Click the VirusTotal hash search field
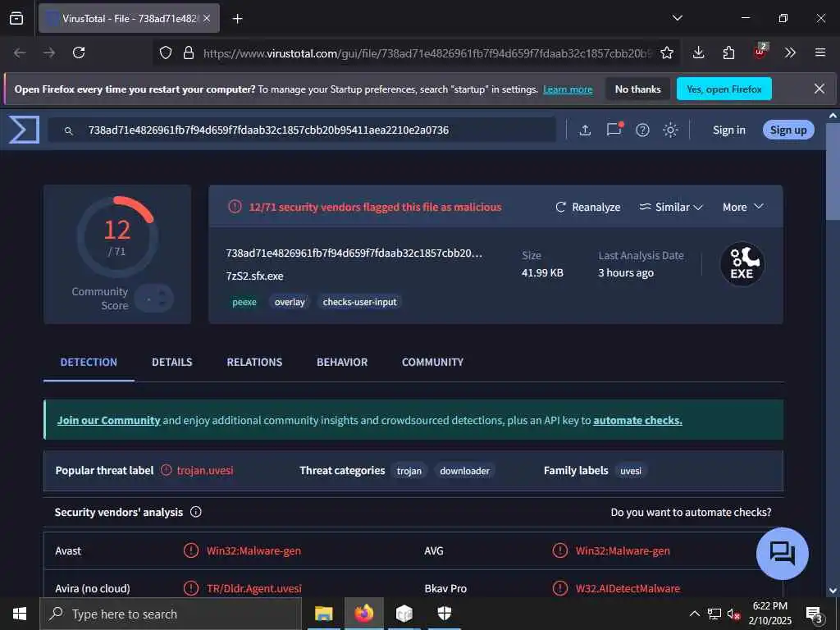 click(x=302, y=130)
